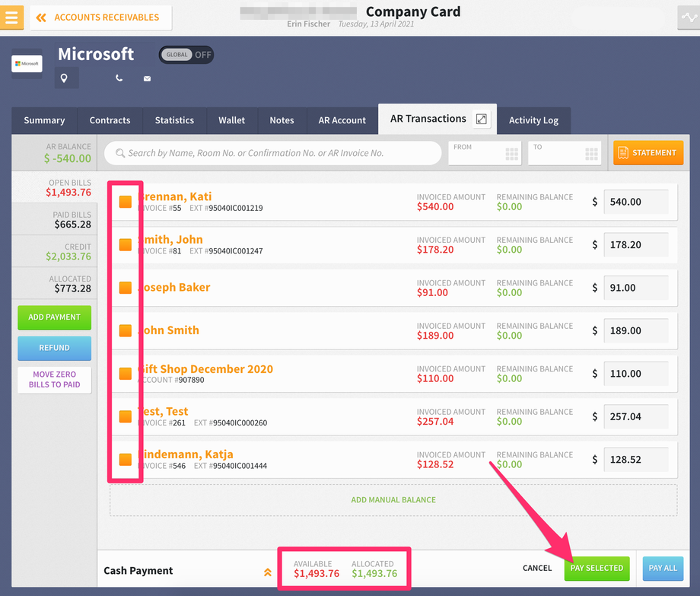Open the Smith, John invoice #81
Screen dimensions: 700x596
coord(171,239)
